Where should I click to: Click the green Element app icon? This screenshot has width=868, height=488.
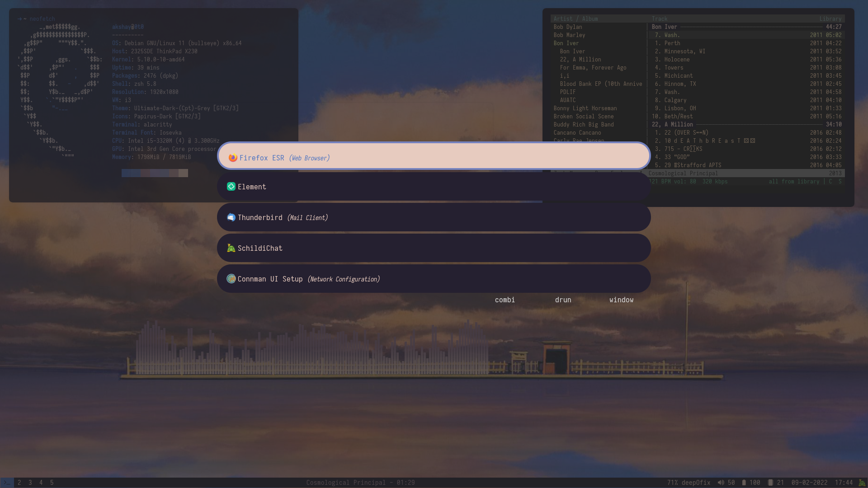pyautogui.click(x=231, y=187)
